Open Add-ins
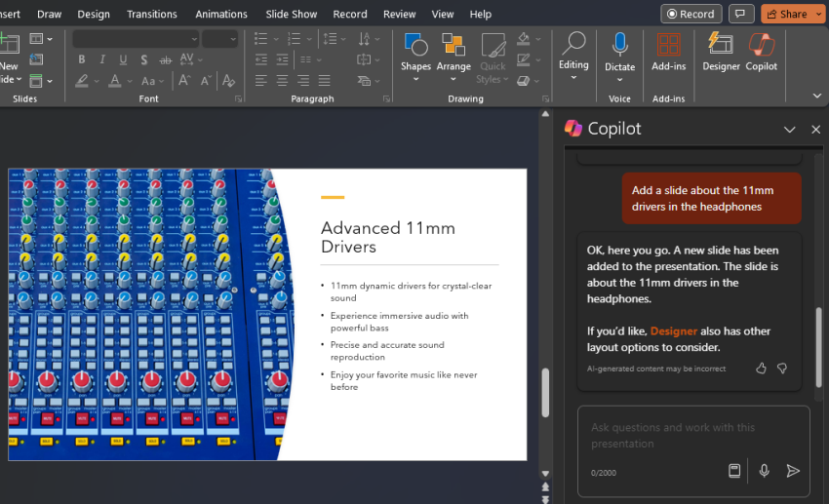Image resolution: width=829 pixels, height=504 pixels. [x=668, y=52]
